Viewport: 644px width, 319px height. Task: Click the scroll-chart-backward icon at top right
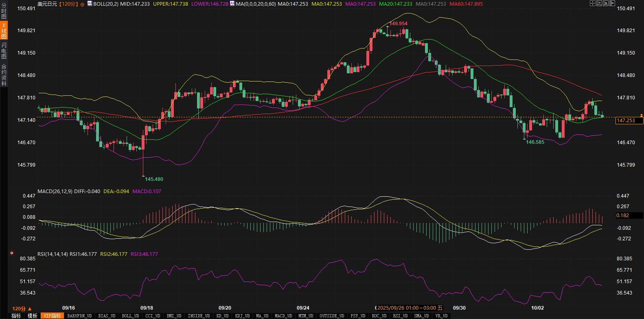(599, 3)
